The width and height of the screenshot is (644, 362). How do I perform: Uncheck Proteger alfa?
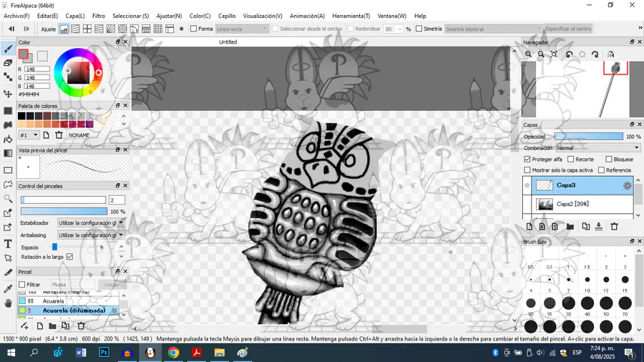click(527, 160)
